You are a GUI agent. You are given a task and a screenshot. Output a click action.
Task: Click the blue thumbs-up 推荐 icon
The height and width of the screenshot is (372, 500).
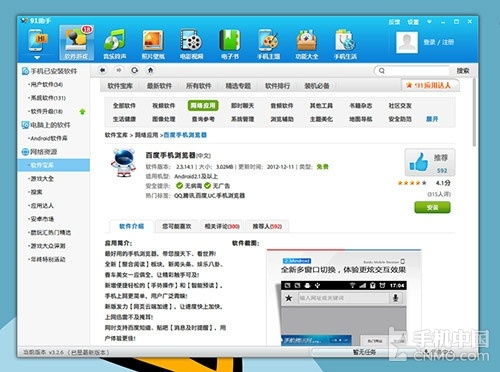click(x=419, y=162)
